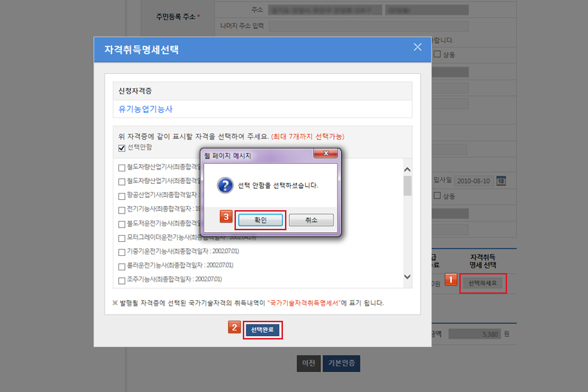
Task: Click the 나머지 주소 입력 field
Action: pos(369,26)
